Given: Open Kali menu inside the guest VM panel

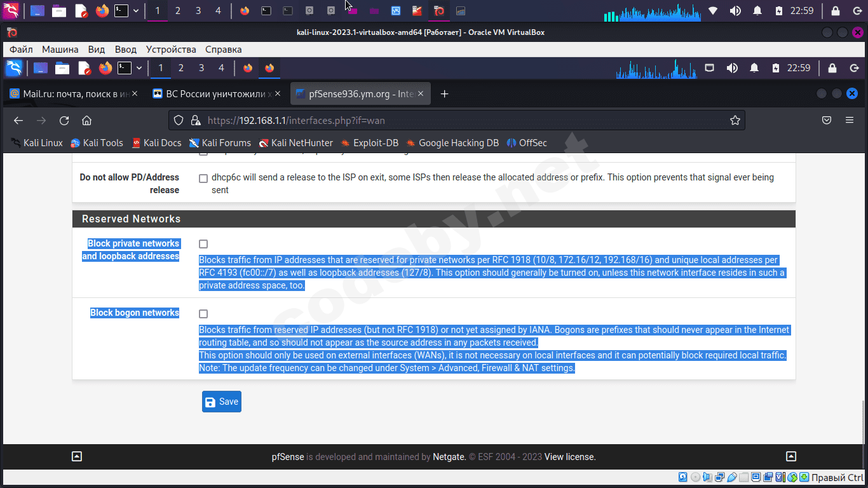Looking at the screenshot, I should pos(14,68).
